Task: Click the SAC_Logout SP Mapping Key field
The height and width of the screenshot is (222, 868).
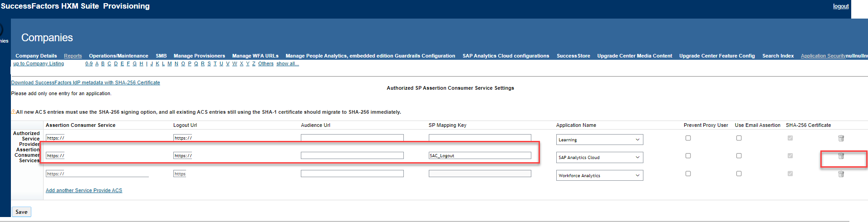Action: [x=480, y=155]
